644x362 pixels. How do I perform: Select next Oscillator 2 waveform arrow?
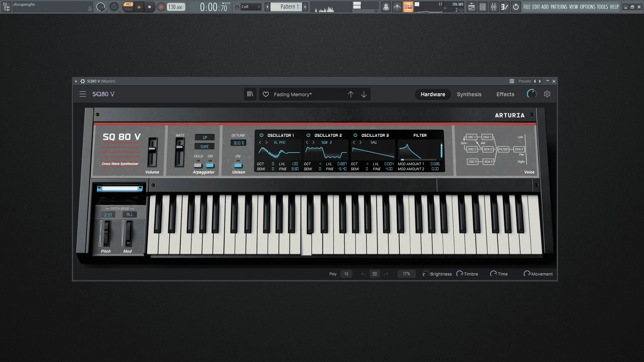314,142
